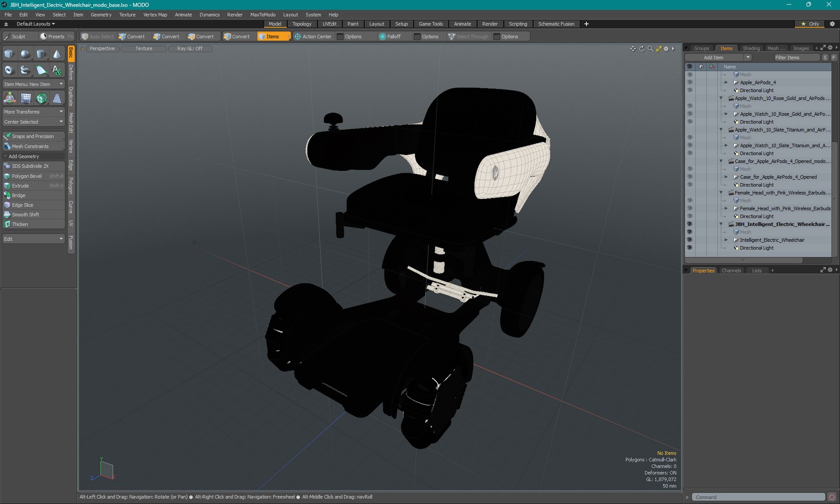
Task: Activate the Smooth Shift tool
Action: click(x=34, y=215)
